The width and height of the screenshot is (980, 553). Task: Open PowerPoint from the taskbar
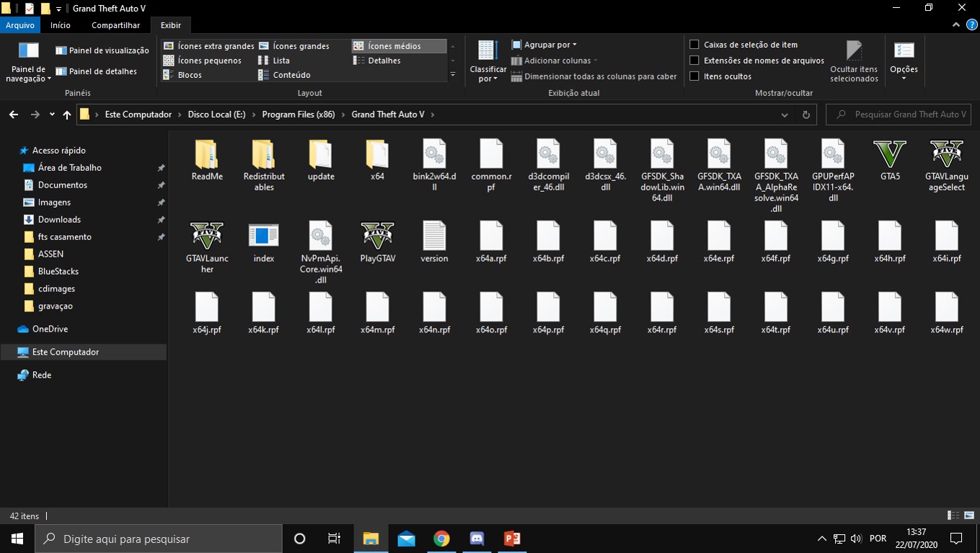coord(512,539)
